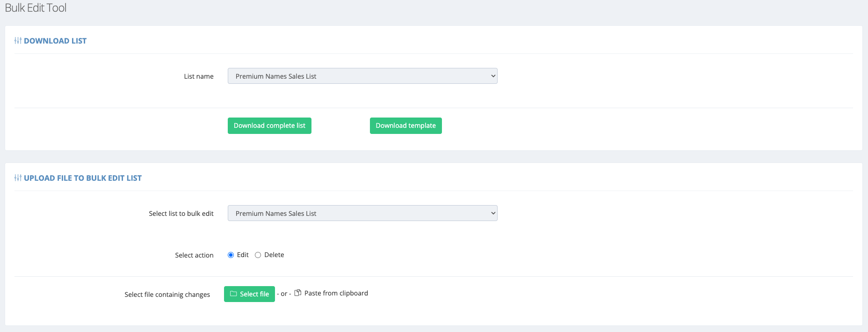Open the Select list to bulk edit dropdown
This screenshot has width=868, height=332.
[x=362, y=213]
